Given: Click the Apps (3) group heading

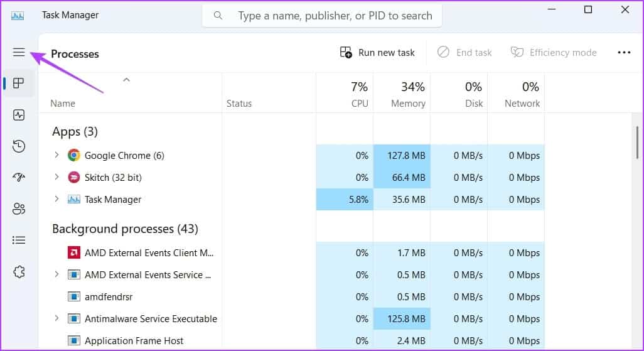Looking at the screenshot, I should 75,131.
